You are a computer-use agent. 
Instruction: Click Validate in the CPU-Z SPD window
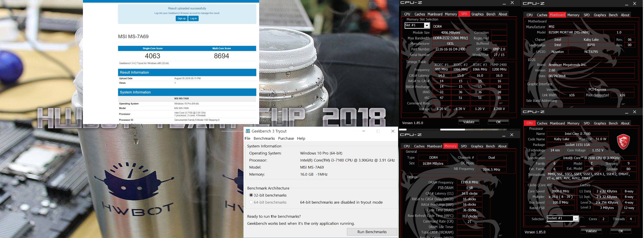coord(469,122)
